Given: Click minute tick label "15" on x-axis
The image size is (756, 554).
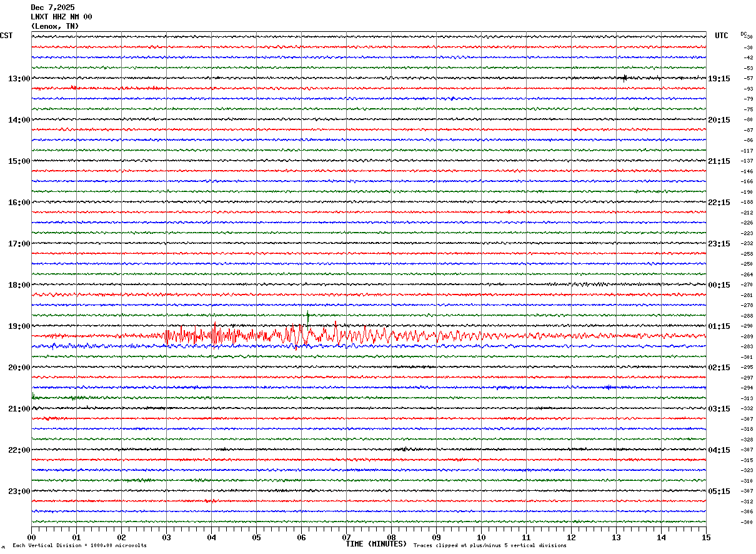Looking at the screenshot, I should (x=706, y=537).
